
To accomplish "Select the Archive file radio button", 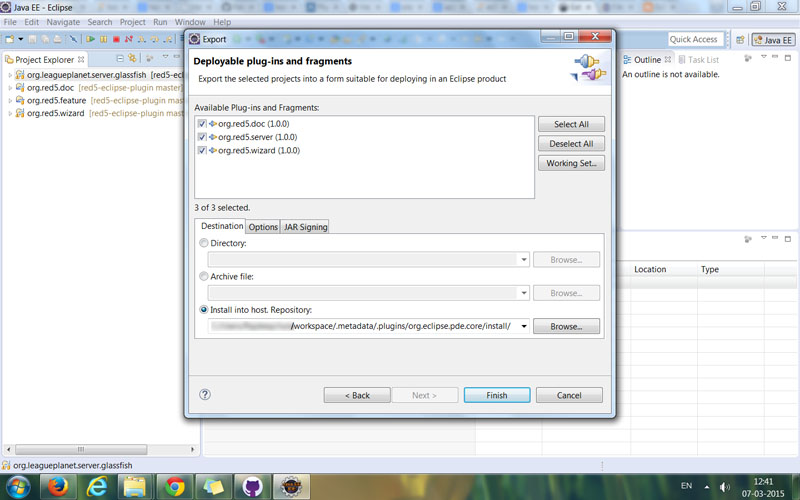I will click(204, 277).
